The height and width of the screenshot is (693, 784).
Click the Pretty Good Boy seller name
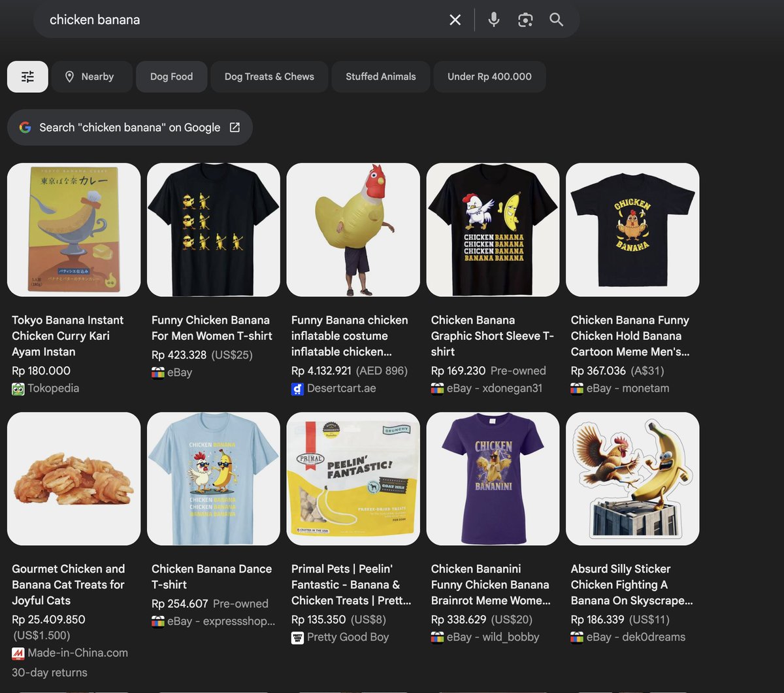click(x=348, y=637)
